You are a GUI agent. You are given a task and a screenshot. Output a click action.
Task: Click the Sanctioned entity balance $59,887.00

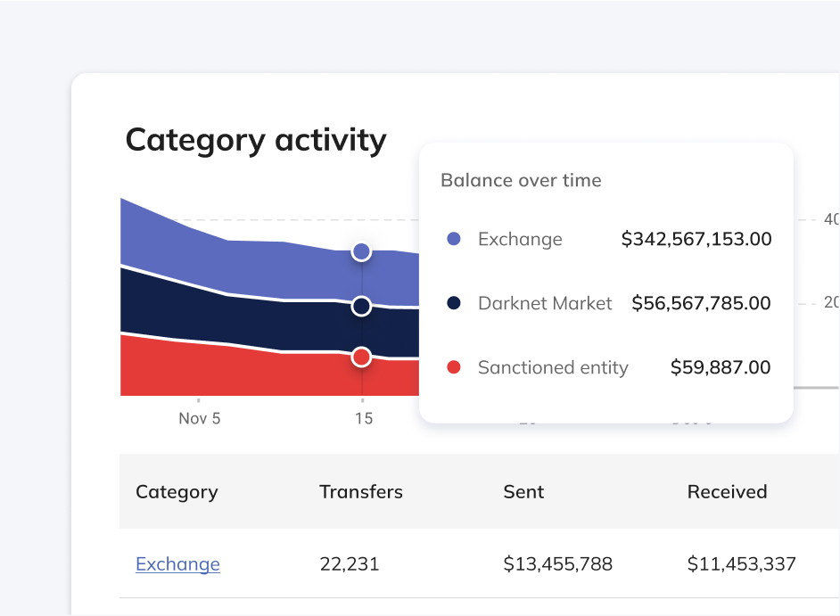pos(721,367)
